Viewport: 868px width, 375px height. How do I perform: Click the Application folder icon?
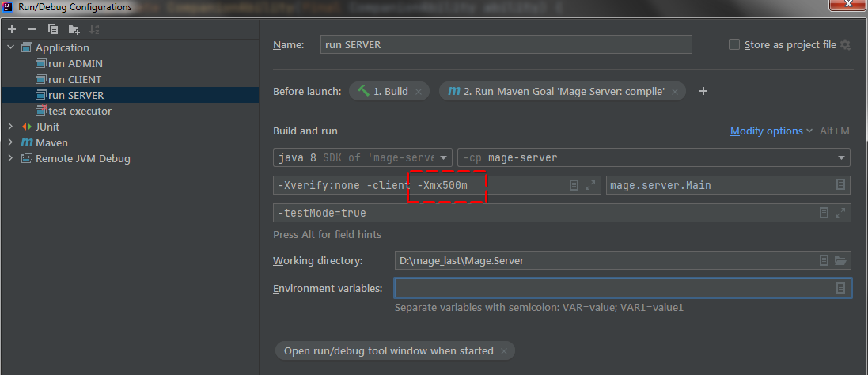(x=27, y=47)
